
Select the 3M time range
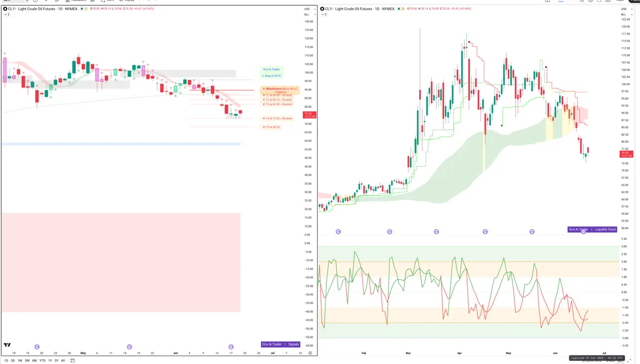(27, 361)
